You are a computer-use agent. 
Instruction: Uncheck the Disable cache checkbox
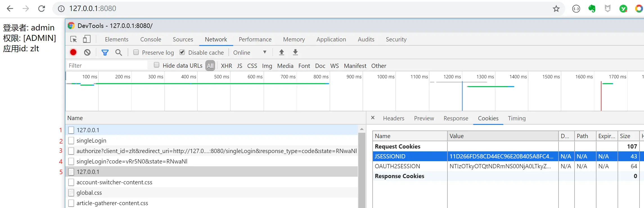point(182,52)
